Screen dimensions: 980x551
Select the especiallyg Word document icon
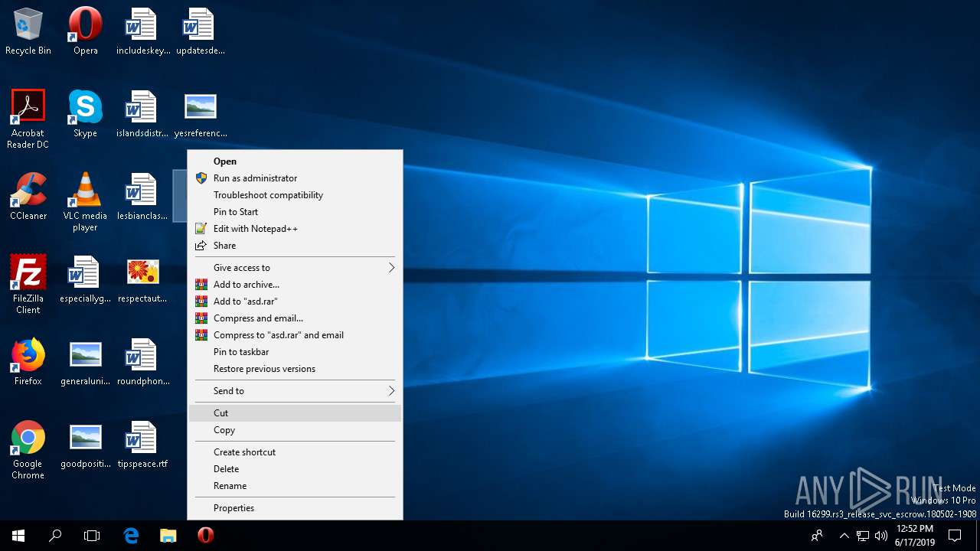(x=85, y=280)
